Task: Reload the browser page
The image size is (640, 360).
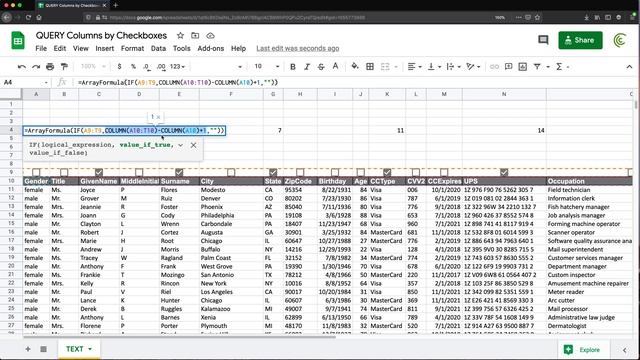Action: click(x=28, y=18)
